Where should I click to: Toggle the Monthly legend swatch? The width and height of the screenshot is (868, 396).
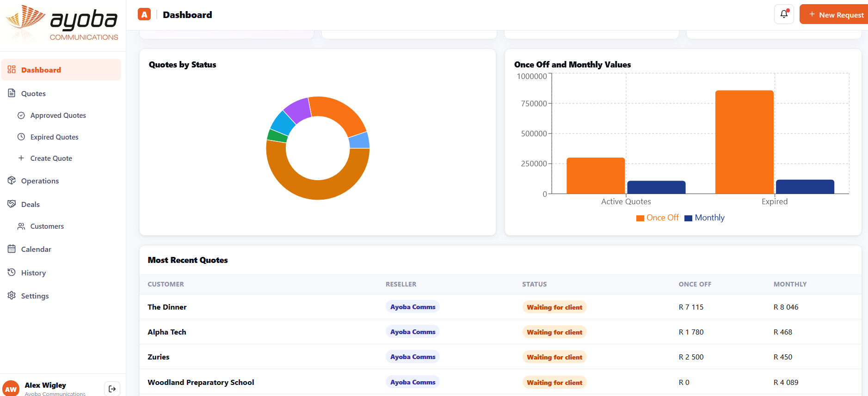click(x=688, y=218)
